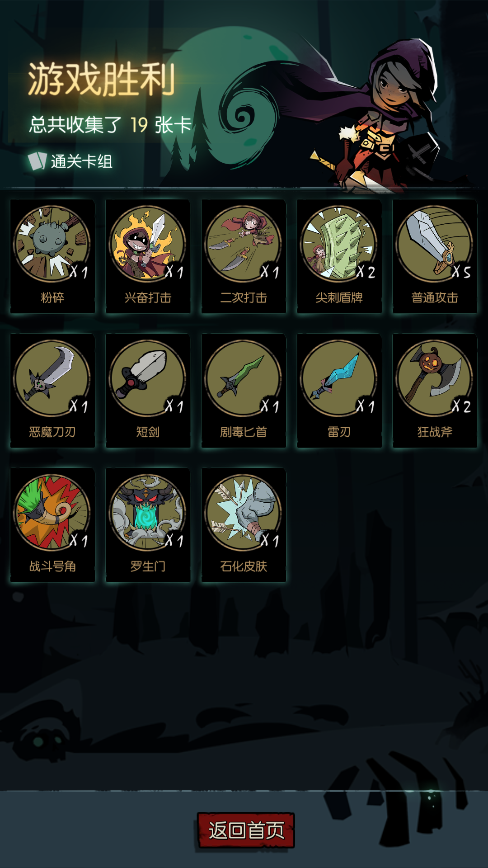Tap the deck cards icon beside 通关卡组
Screen dimensions: 488x868
(x=37, y=161)
